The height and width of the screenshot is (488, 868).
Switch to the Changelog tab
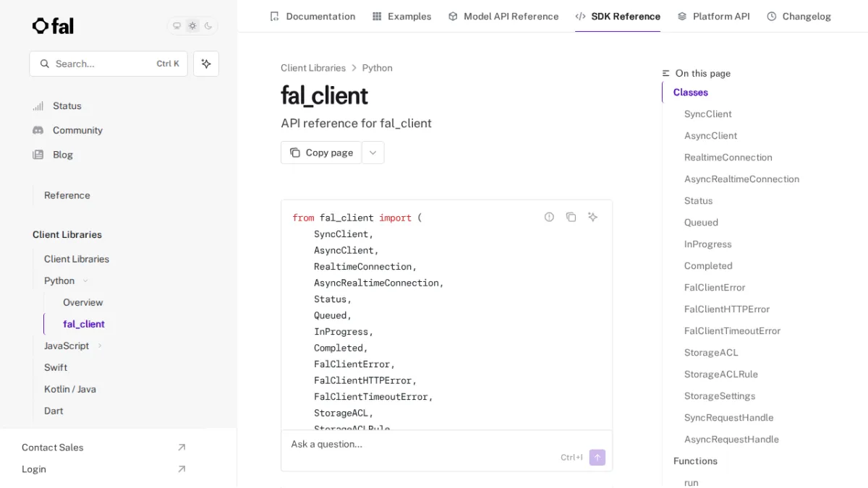[x=799, y=16]
